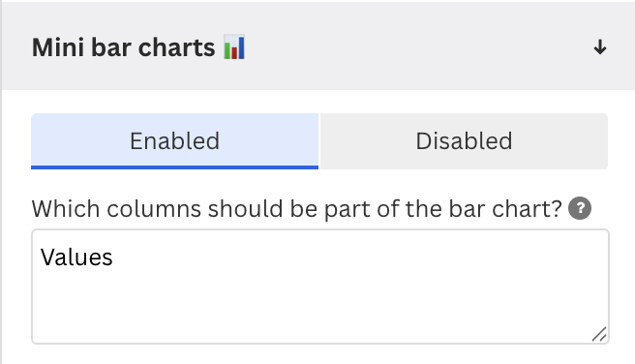635x364 pixels.
Task: Click inside the columns text area
Action: (320, 287)
